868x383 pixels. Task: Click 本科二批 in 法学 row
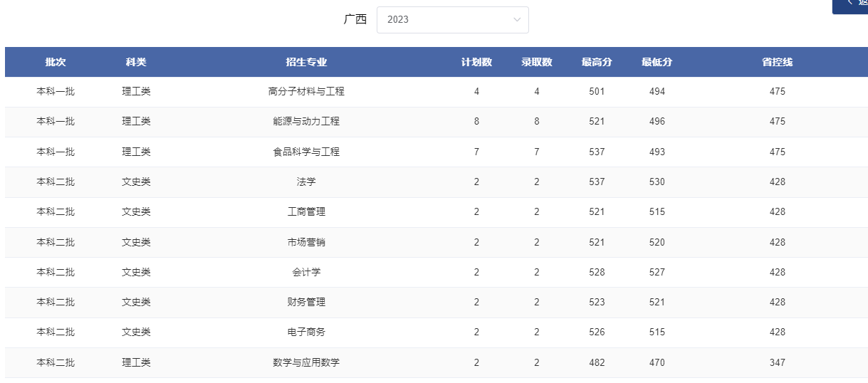coord(56,182)
